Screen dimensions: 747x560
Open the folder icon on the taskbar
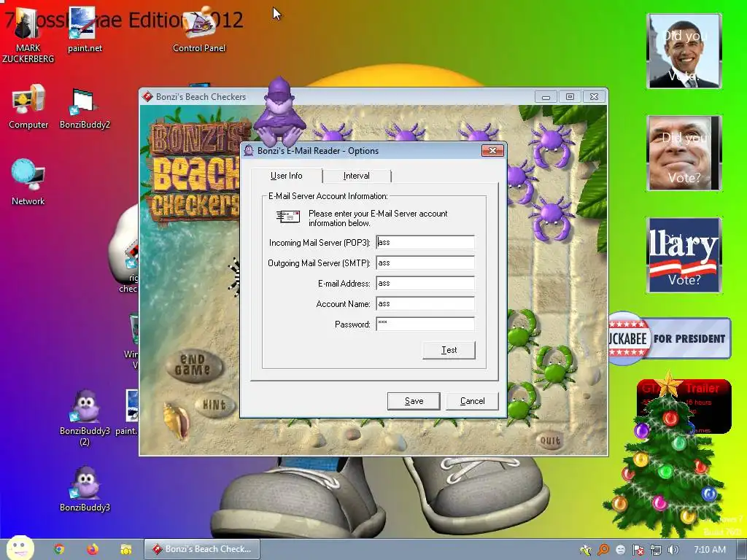[125, 549]
